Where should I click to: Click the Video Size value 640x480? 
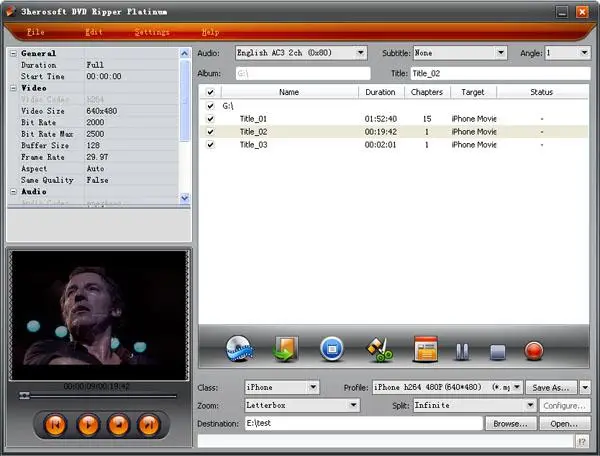coord(102,111)
